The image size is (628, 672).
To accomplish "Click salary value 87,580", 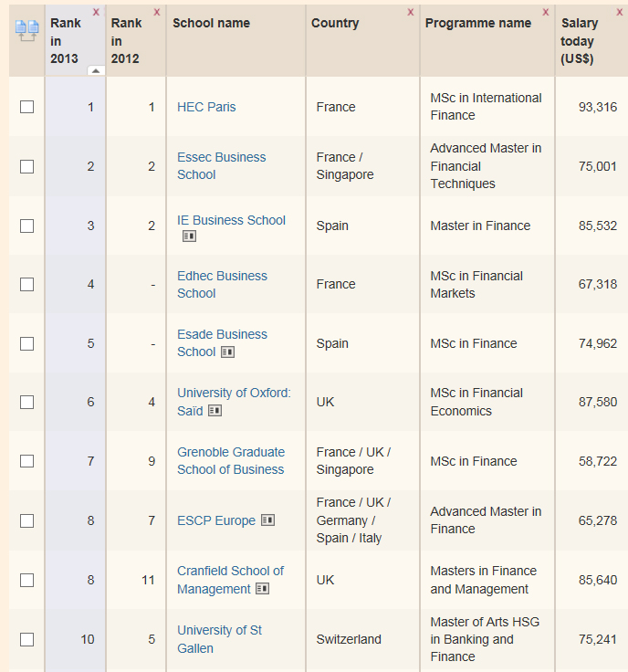I will pos(598,402).
